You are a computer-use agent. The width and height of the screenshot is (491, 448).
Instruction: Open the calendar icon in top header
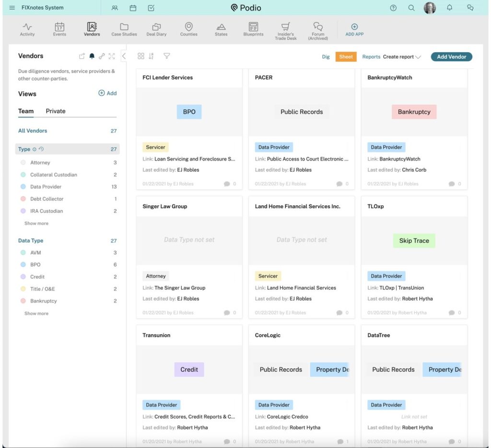coord(133,8)
